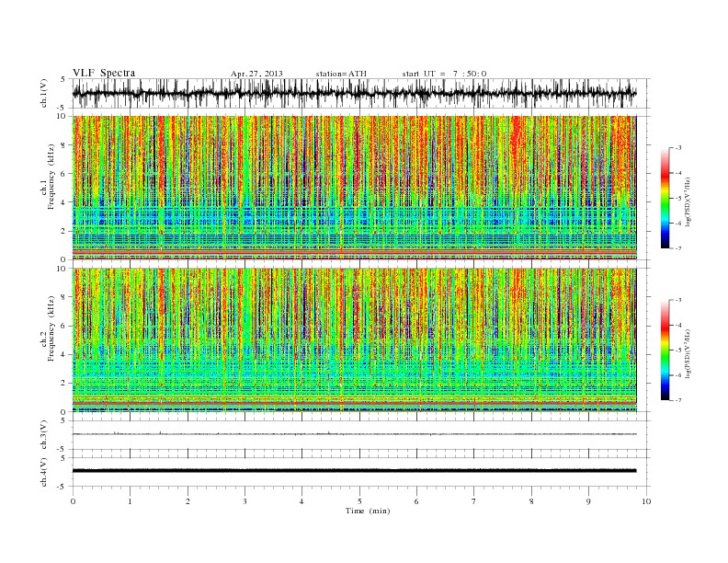Click time axis tick label "4"
The width and height of the screenshot is (728, 563).
coord(302,501)
